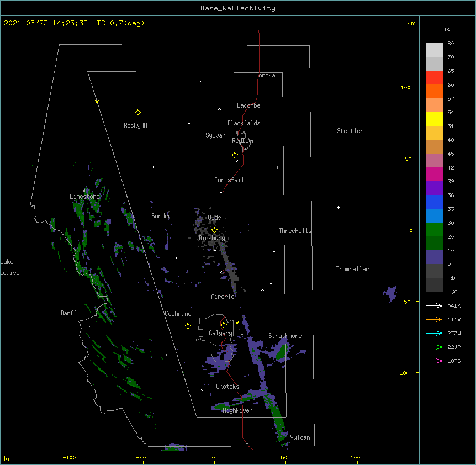Select the purple 10 dBZ color swatch
476x465 pixels.
click(434, 257)
